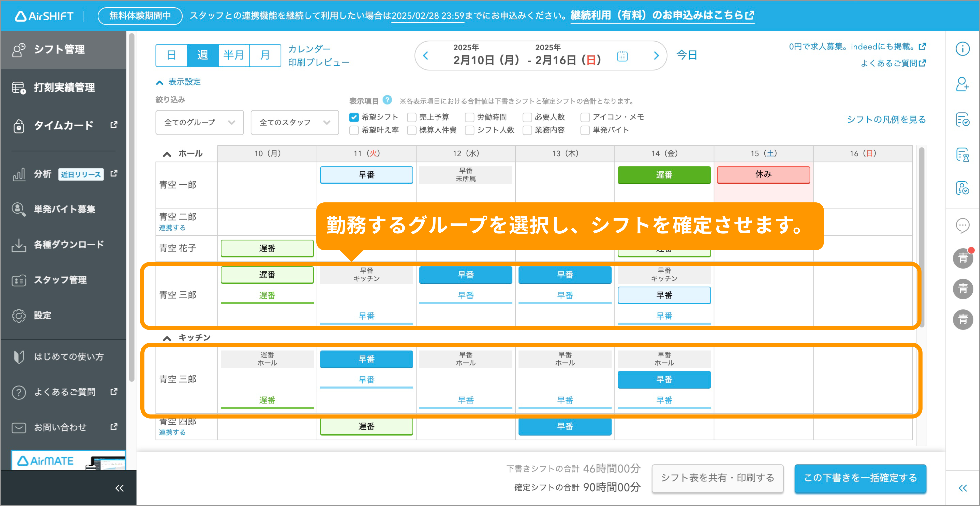The height and width of the screenshot is (506, 980).
Task: Check the 概算人件費 checkbox
Action: [x=412, y=130]
